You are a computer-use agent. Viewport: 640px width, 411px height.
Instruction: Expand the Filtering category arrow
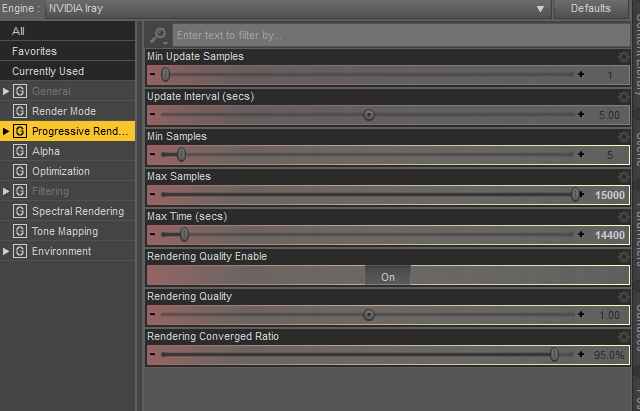pos(6,191)
